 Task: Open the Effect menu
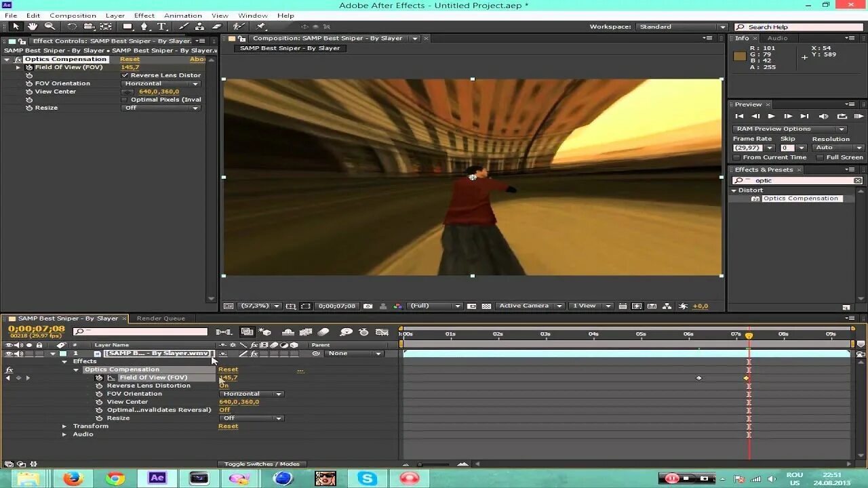tap(144, 16)
